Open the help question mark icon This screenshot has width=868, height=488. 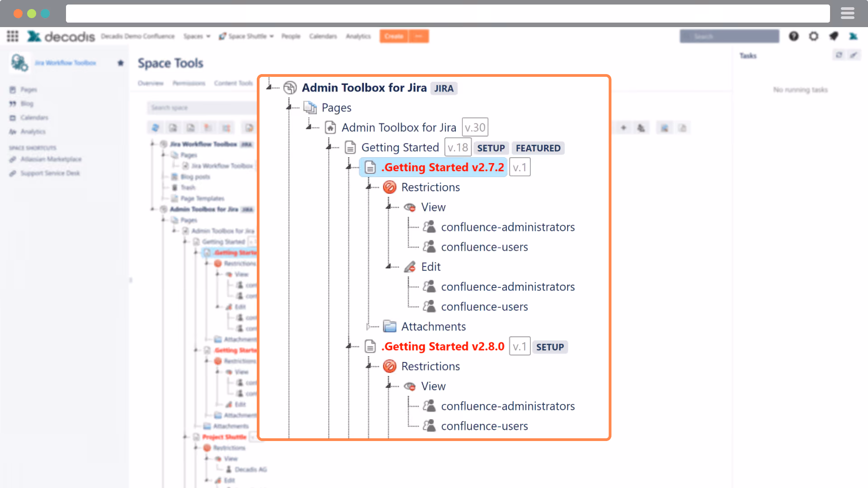[x=794, y=36]
